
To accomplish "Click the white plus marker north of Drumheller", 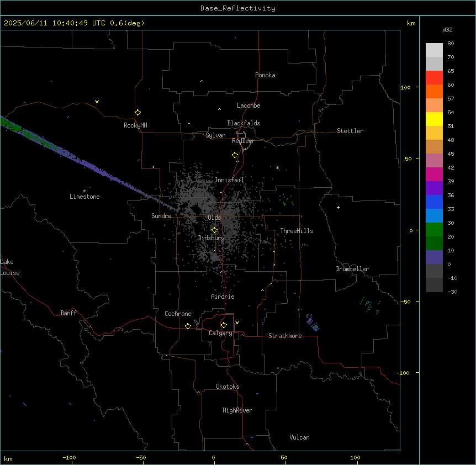I will (x=338, y=207).
